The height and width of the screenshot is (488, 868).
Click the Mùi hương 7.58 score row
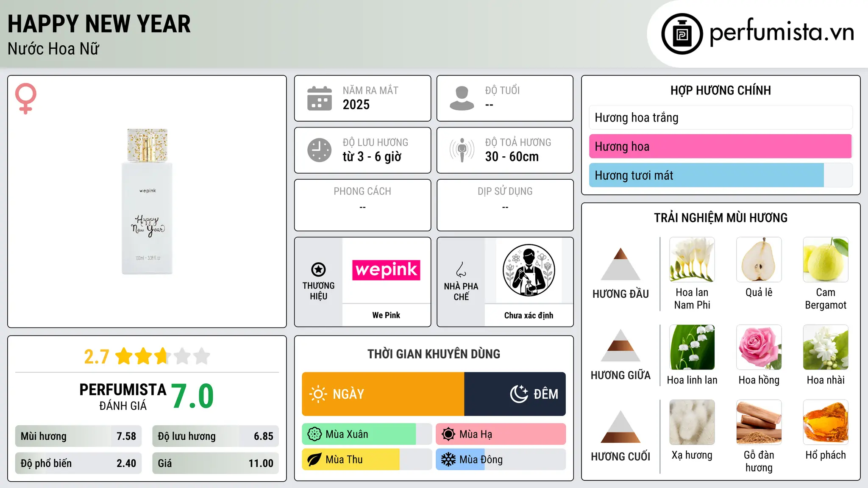[78, 436]
